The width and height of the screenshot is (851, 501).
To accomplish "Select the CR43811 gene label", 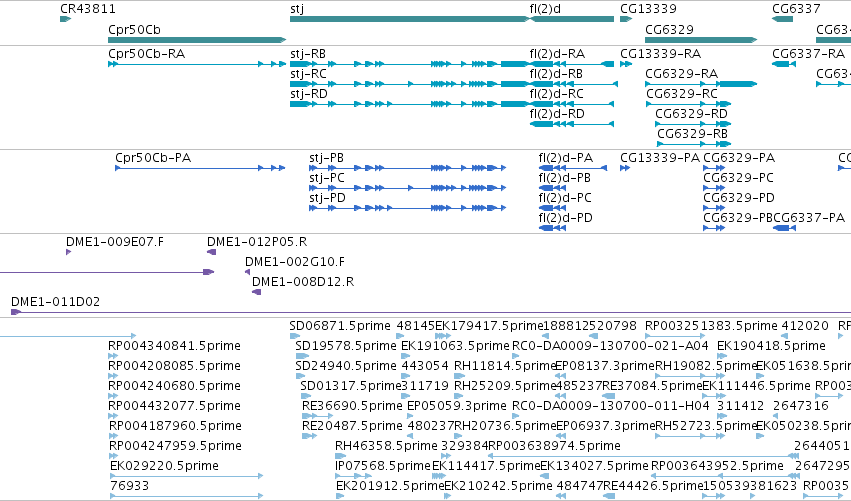I will click(87, 9).
